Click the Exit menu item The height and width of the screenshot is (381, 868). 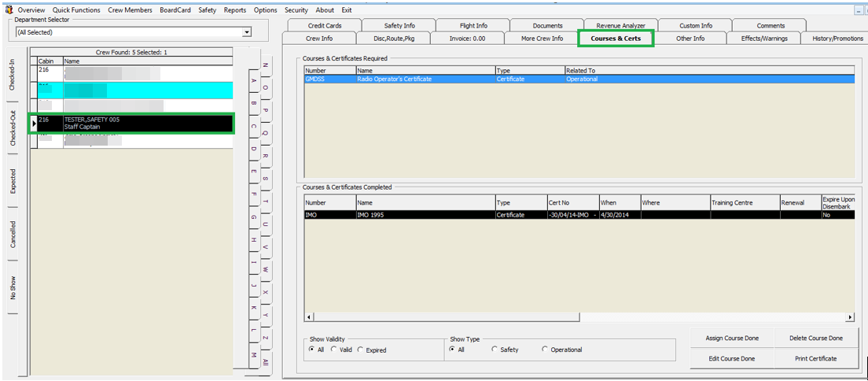click(x=347, y=10)
